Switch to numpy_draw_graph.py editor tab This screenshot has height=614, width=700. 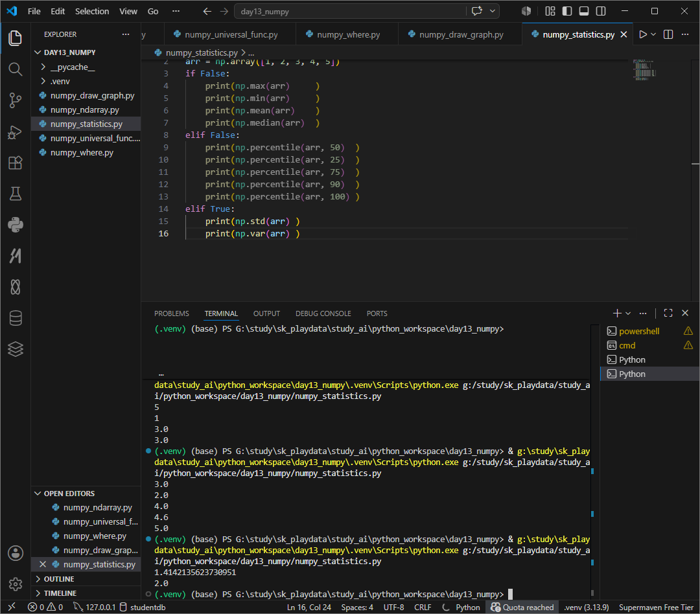pos(460,34)
